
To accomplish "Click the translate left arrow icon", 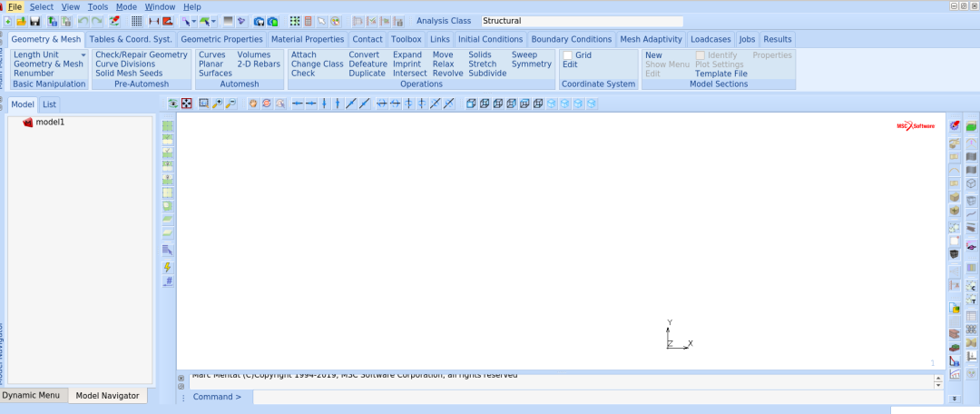I will tap(298, 103).
